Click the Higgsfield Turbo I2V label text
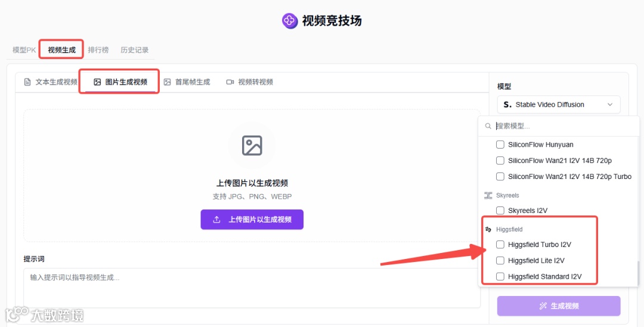Viewport: 644px width, 327px height. (540, 245)
